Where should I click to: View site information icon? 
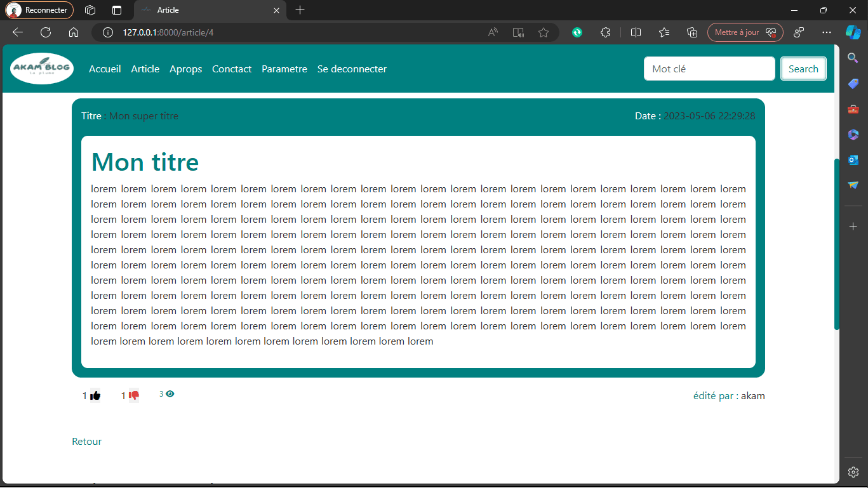point(108,32)
